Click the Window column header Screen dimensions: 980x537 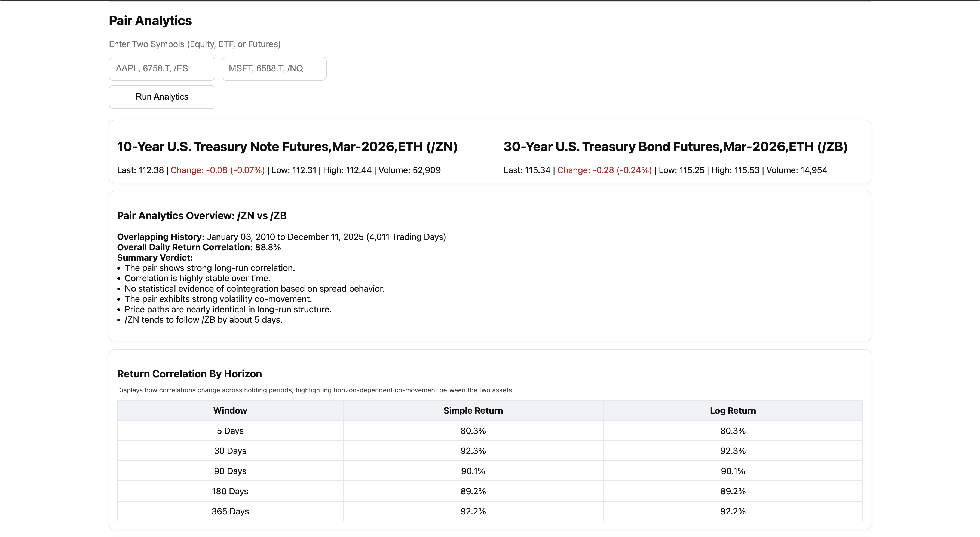click(x=230, y=410)
